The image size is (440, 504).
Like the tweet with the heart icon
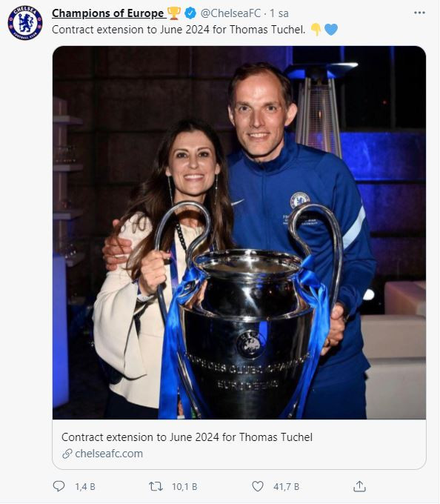[x=258, y=486]
